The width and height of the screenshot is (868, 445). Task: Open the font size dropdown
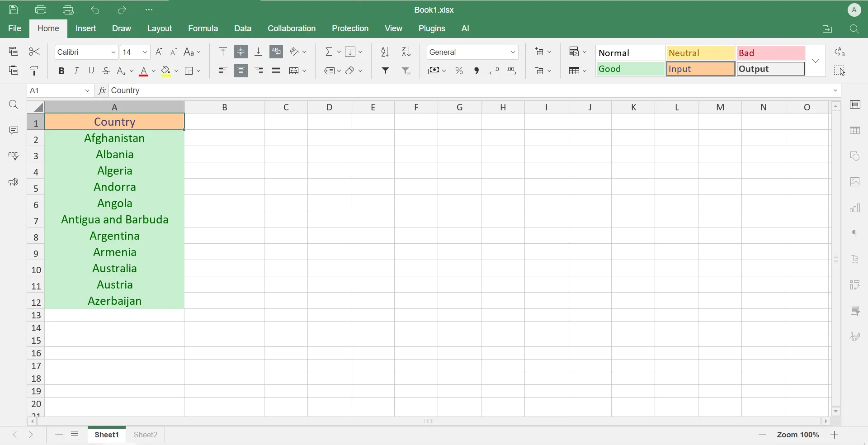pos(144,52)
